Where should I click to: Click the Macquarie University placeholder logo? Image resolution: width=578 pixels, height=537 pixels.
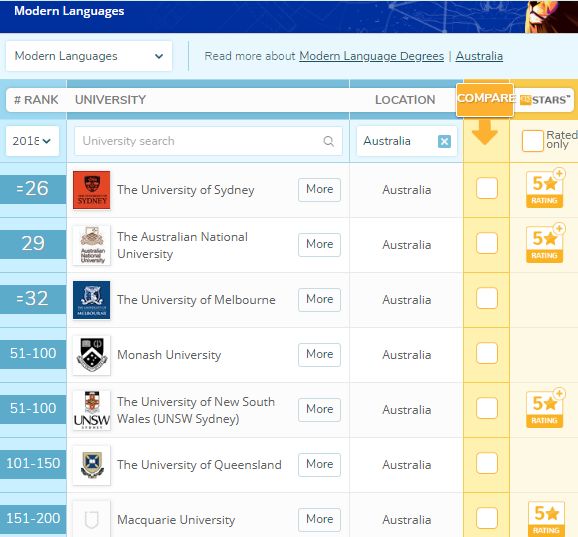91,519
